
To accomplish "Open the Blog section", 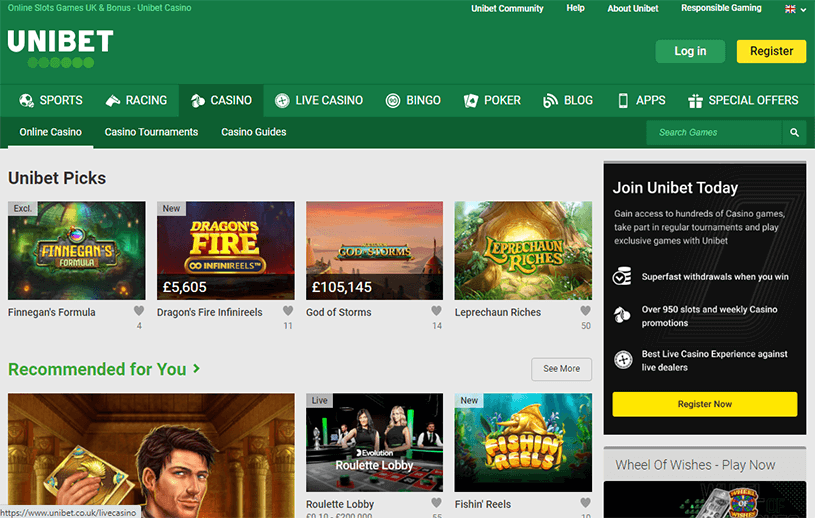I will 568,100.
